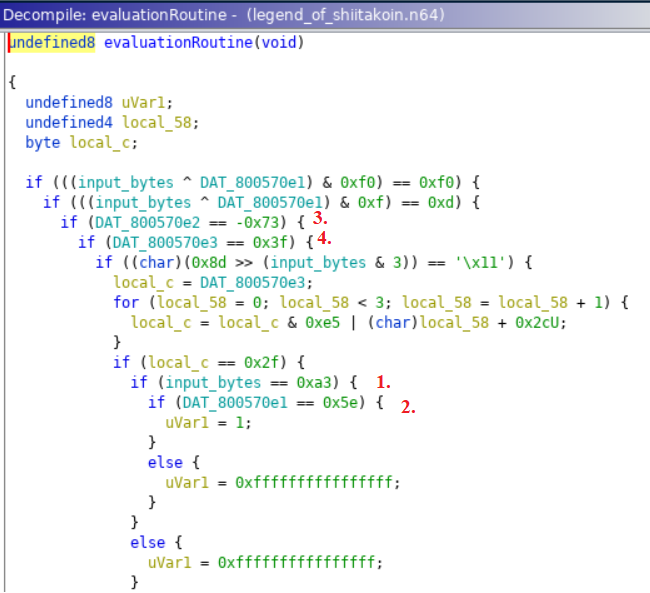Click local_58 in the undefined4 declaration
Image resolution: width=650 pixels, height=593 pixels.
157,122
